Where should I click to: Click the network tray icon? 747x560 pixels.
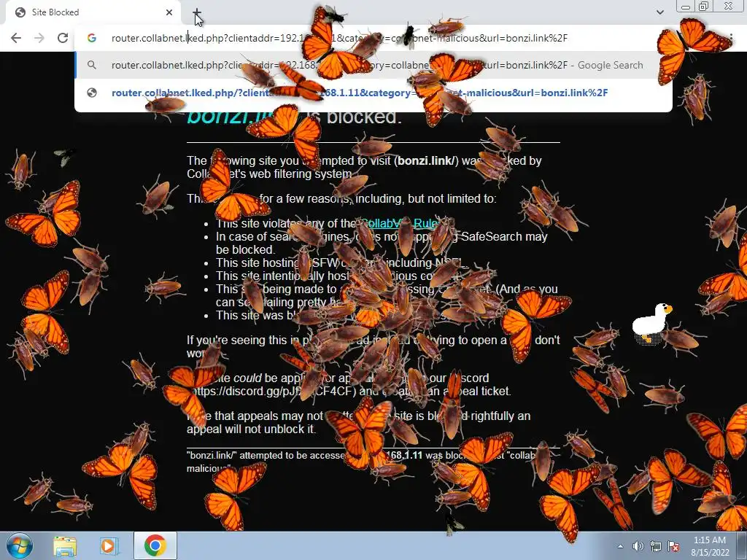(656, 546)
